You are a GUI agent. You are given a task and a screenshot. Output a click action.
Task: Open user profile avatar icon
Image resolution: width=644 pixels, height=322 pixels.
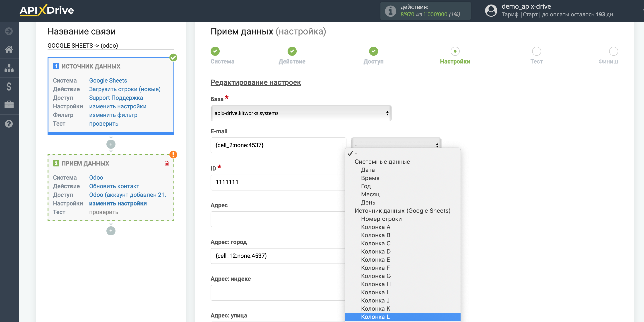coord(491,11)
